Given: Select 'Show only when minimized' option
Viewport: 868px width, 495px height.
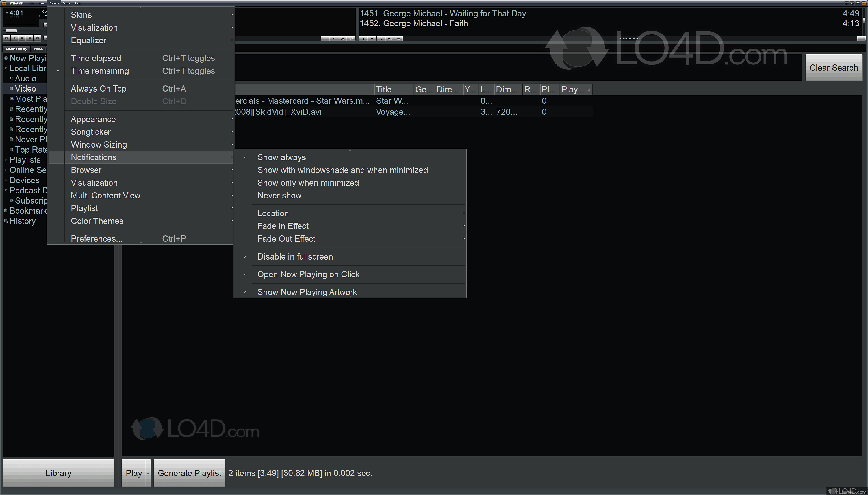Looking at the screenshot, I should coord(350,183).
